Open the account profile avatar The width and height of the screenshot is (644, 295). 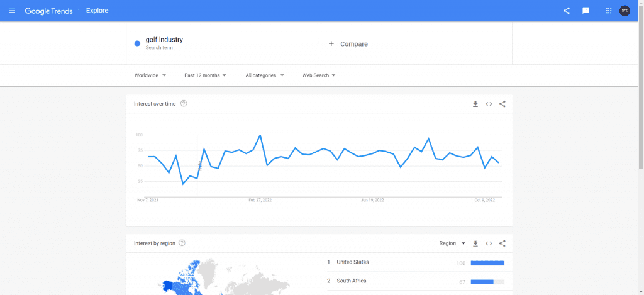(x=625, y=11)
